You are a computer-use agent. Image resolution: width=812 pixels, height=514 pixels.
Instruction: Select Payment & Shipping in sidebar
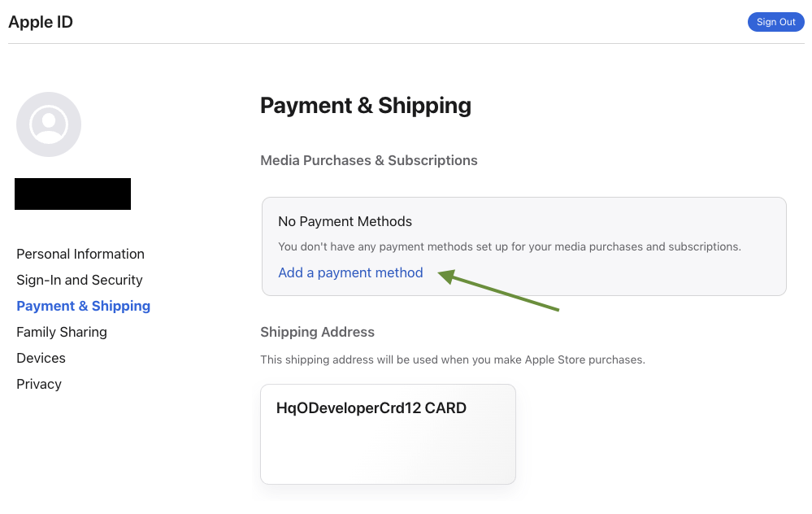coord(83,306)
